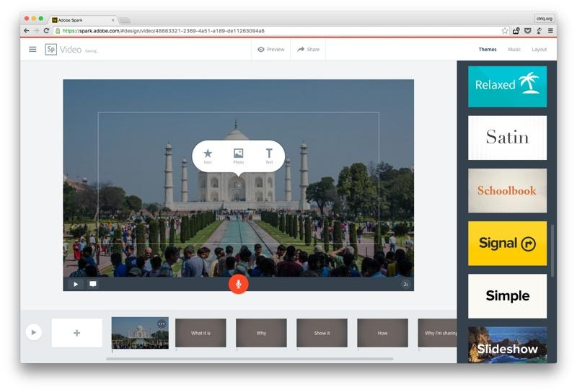Switch to the Music tab

point(514,49)
